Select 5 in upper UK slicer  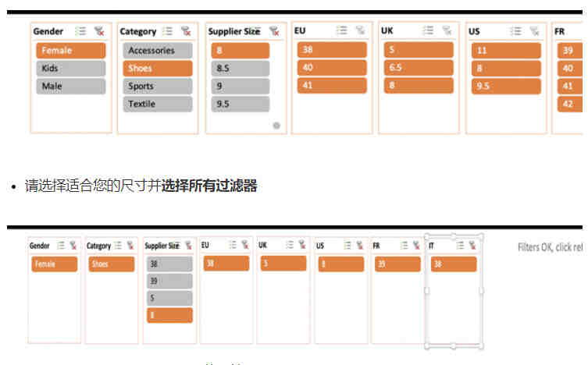tap(419, 50)
